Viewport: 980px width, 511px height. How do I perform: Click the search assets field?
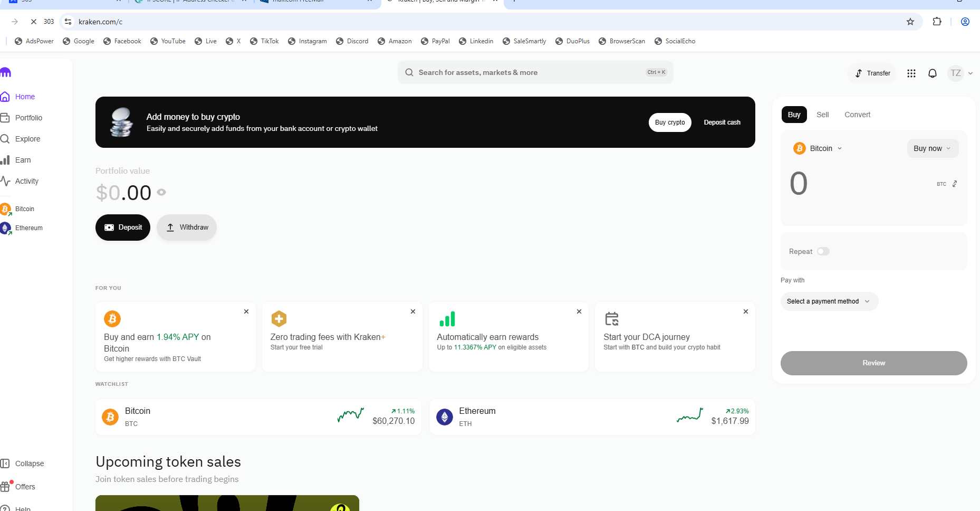(535, 72)
